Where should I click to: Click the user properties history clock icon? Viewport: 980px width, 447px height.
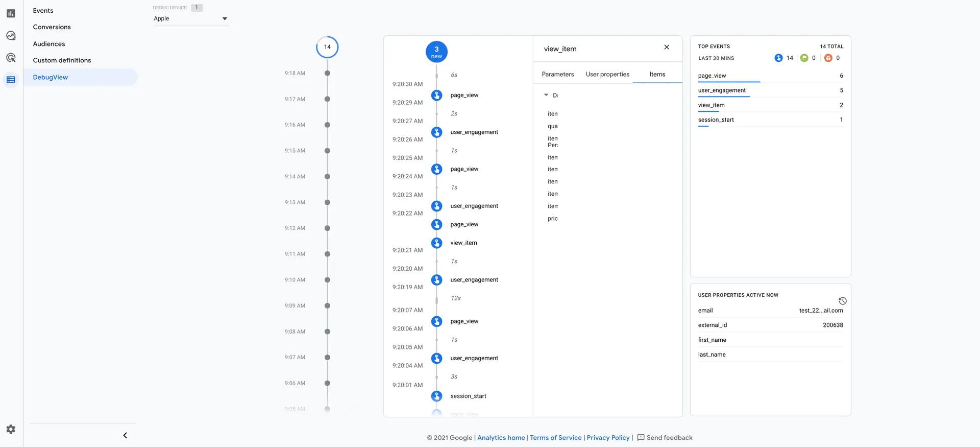(x=843, y=301)
